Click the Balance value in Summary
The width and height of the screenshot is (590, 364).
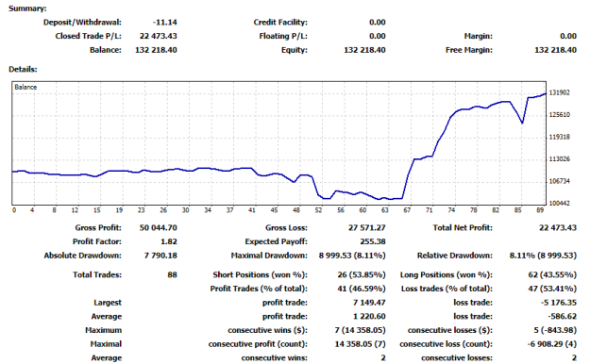(x=156, y=50)
